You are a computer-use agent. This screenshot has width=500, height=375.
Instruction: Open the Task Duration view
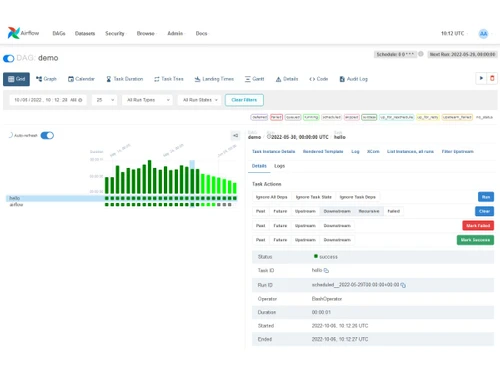[x=125, y=79]
